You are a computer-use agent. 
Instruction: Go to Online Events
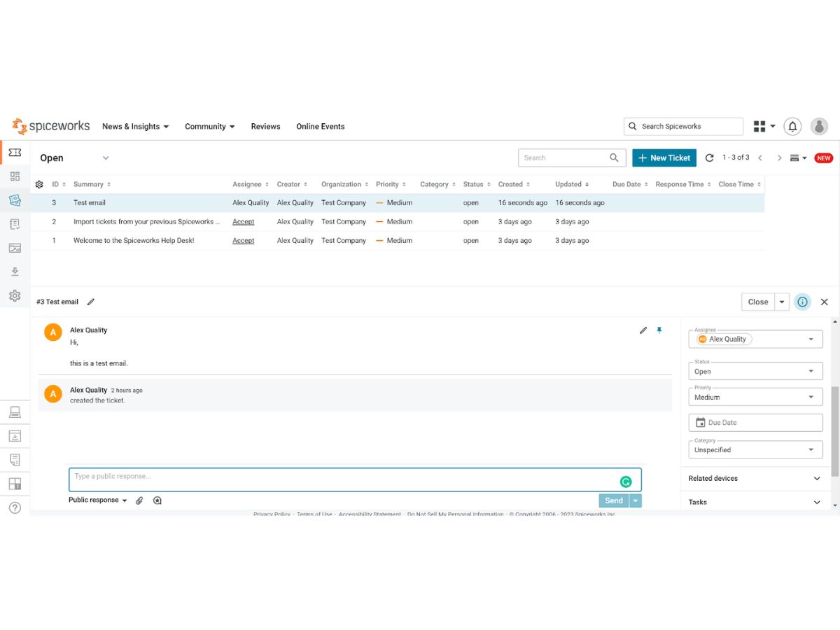pyautogui.click(x=321, y=127)
